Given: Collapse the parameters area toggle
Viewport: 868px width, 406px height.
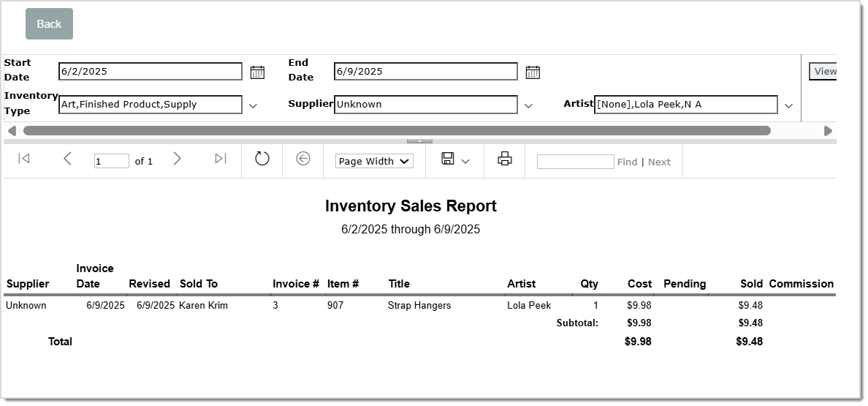Looking at the screenshot, I should tap(419, 141).
